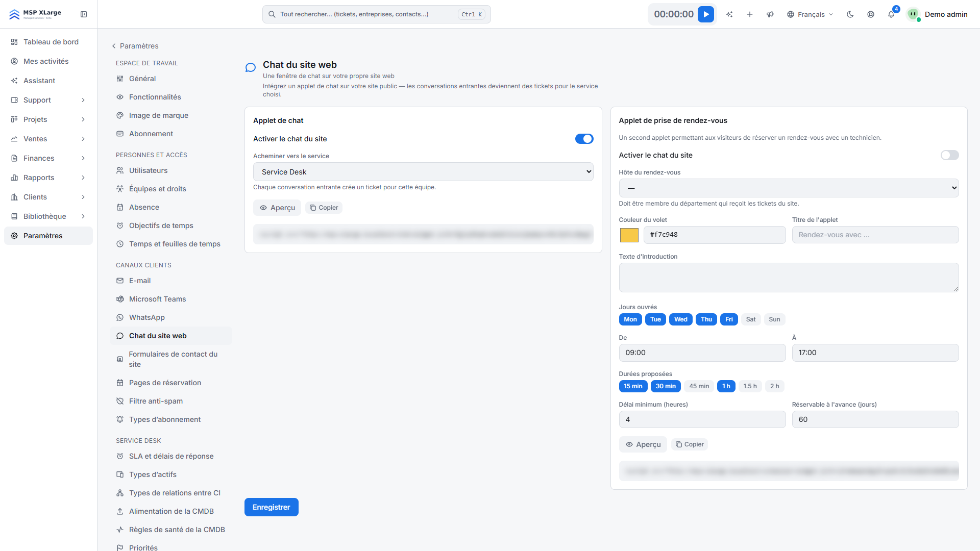
Task: Expand the Projets menu
Action: [x=48, y=119]
